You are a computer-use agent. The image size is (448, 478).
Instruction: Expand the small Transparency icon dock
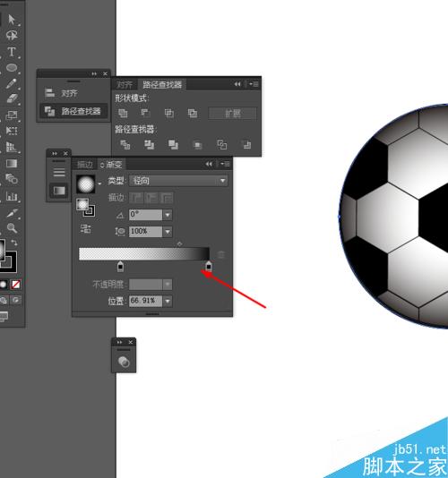(119, 342)
